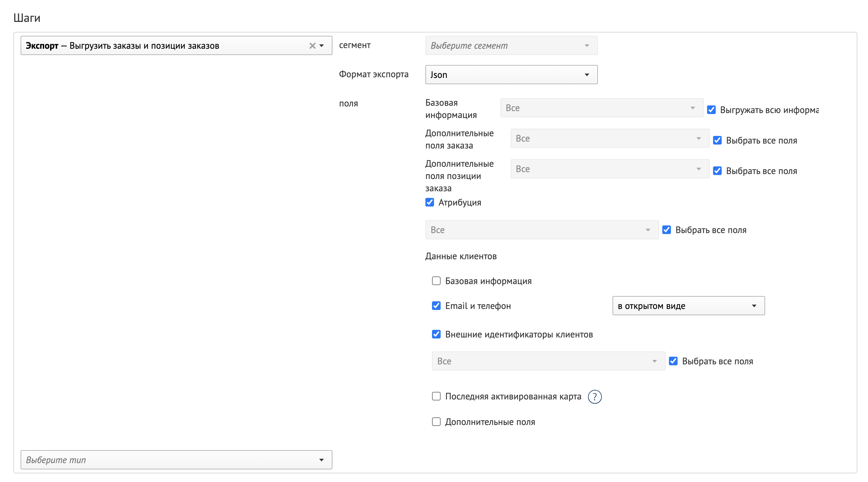The height and width of the screenshot is (482, 868).
Task: Open the Дополнительные поля заказа 'Все' dropdown
Action: pyautogui.click(x=610, y=138)
